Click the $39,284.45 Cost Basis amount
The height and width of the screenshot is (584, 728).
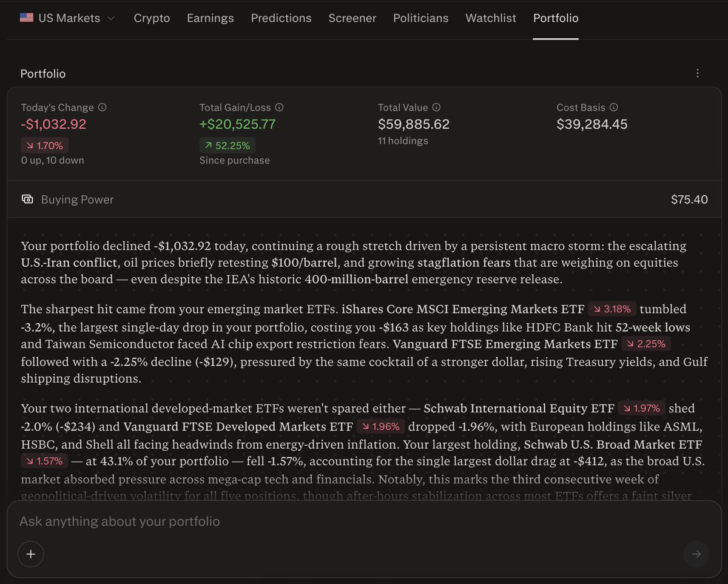[592, 124]
